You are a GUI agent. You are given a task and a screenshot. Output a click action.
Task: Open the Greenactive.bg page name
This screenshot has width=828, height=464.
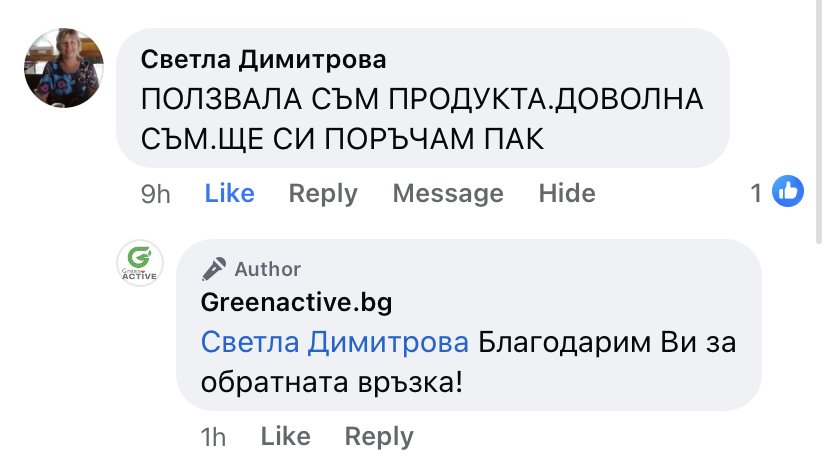[x=296, y=302]
